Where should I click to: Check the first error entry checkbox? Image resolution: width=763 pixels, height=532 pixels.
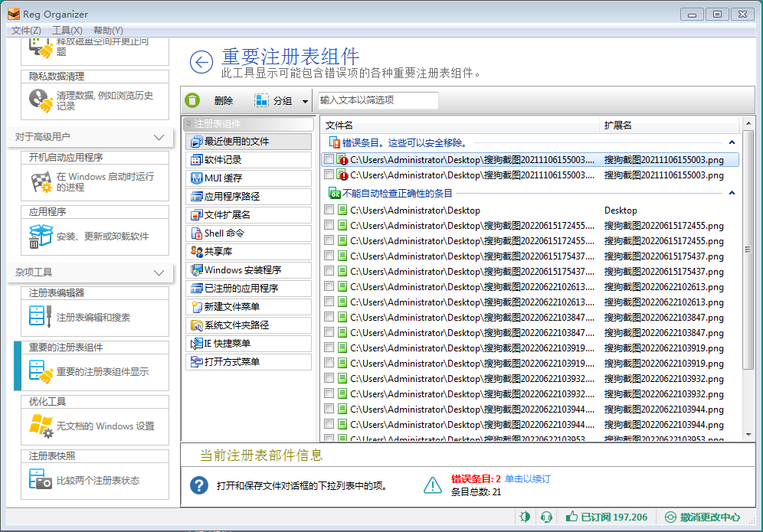[329, 160]
